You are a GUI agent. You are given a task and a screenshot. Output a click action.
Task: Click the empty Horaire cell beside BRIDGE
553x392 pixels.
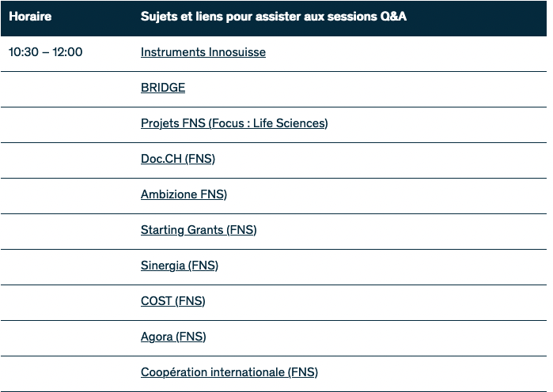[x=67, y=88]
